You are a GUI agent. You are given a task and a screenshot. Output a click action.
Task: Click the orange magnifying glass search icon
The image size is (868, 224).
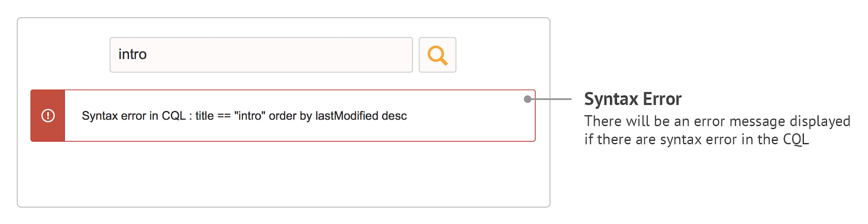click(x=437, y=55)
